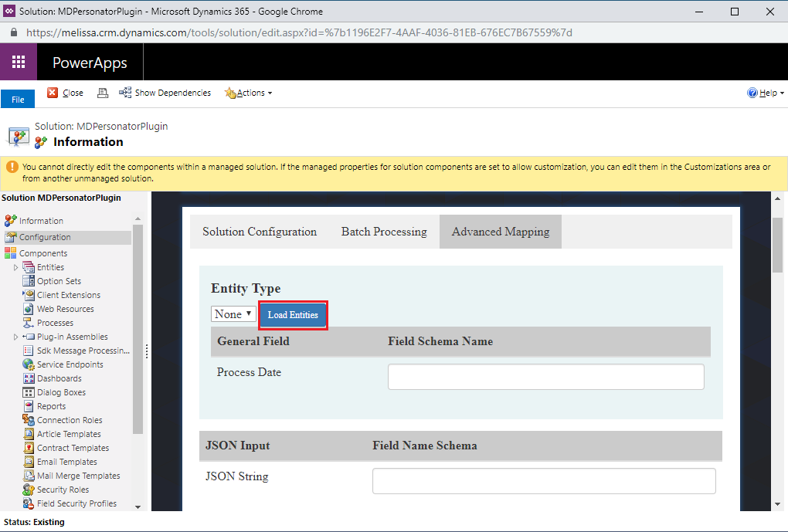
Task: Click the Configuration icon in sidebar
Action: coord(11,237)
